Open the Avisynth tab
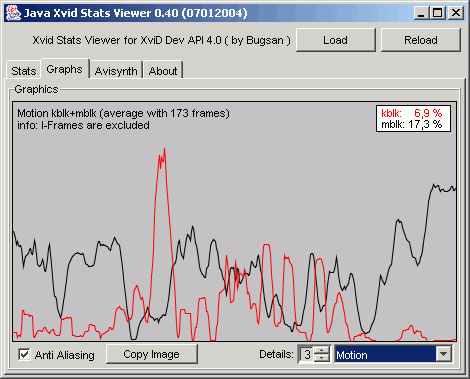Viewport: 470px width, 379px height. click(x=116, y=71)
